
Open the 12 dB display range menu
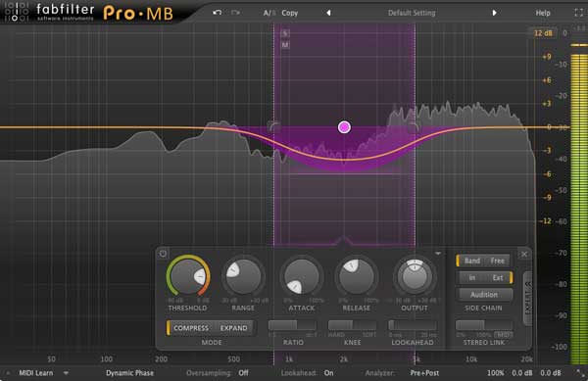tap(543, 33)
